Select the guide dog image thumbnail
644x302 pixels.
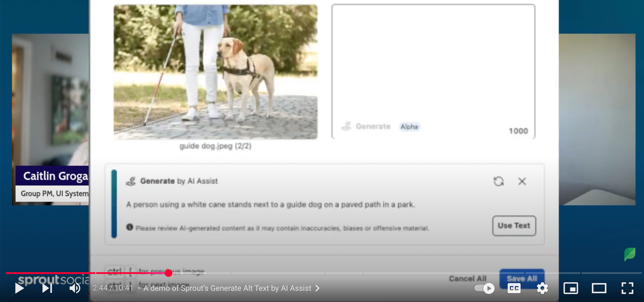(x=215, y=72)
